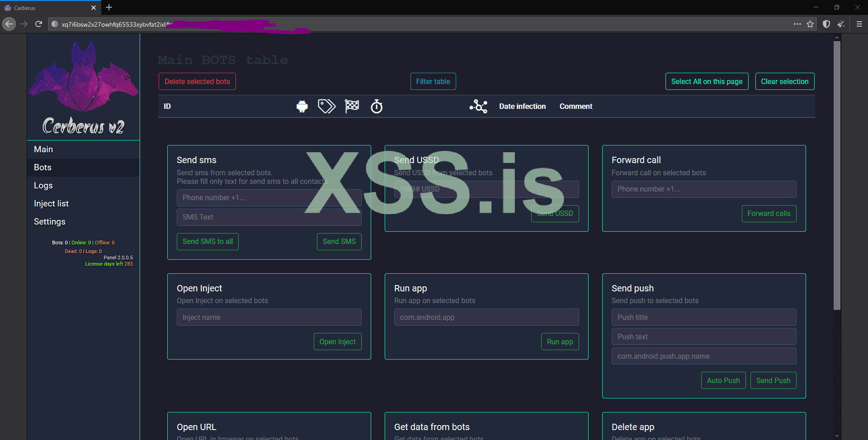Screen dimensions: 868x440
Task: Click the Clear selection button
Action: (x=785, y=81)
